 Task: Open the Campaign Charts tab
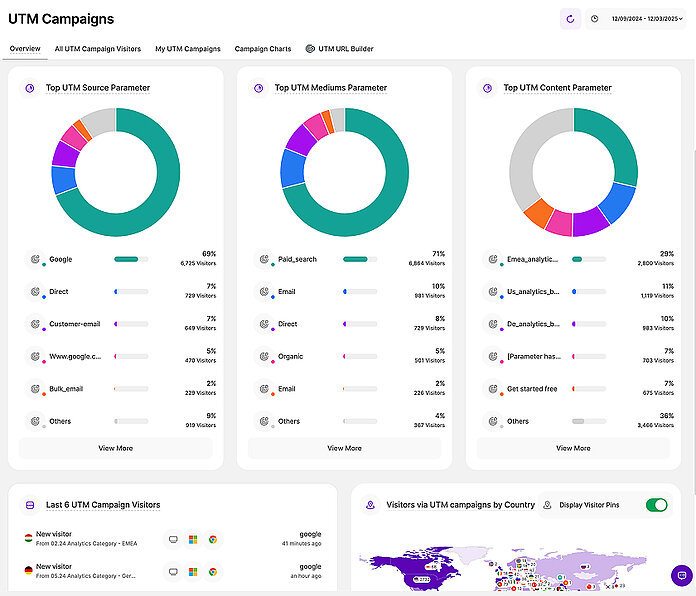(x=263, y=48)
